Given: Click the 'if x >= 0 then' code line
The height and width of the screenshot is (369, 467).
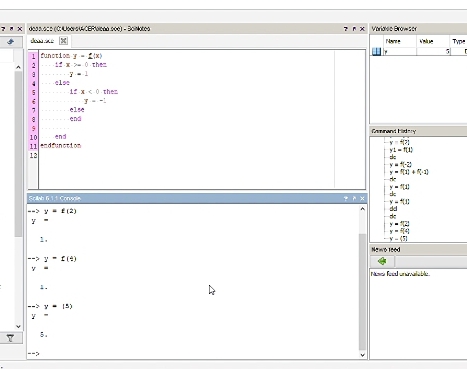Looking at the screenshot, I should tap(81, 65).
